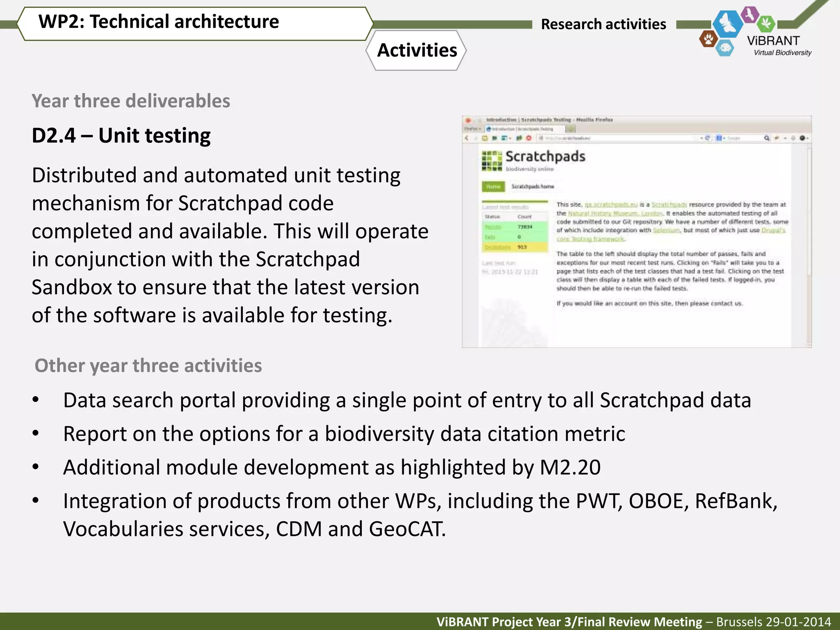Click the WP2: Technical architecture title banner

[x=195, y=23]
